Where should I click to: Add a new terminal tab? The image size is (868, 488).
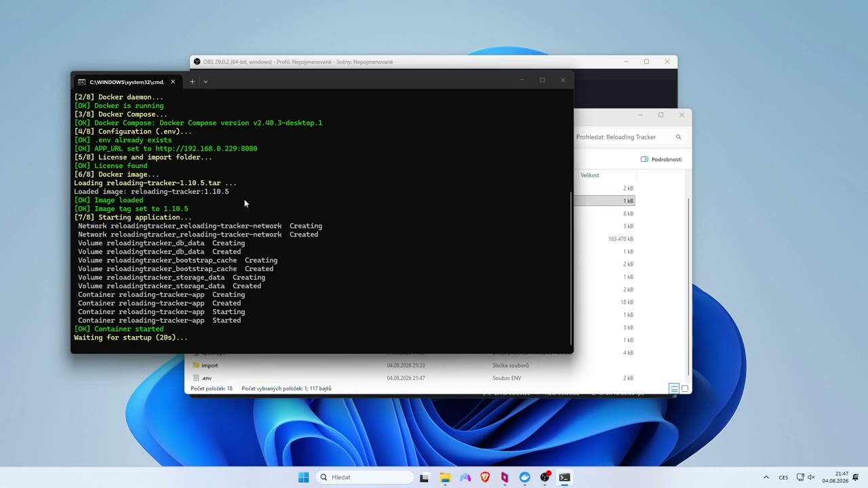pos(192,82)
